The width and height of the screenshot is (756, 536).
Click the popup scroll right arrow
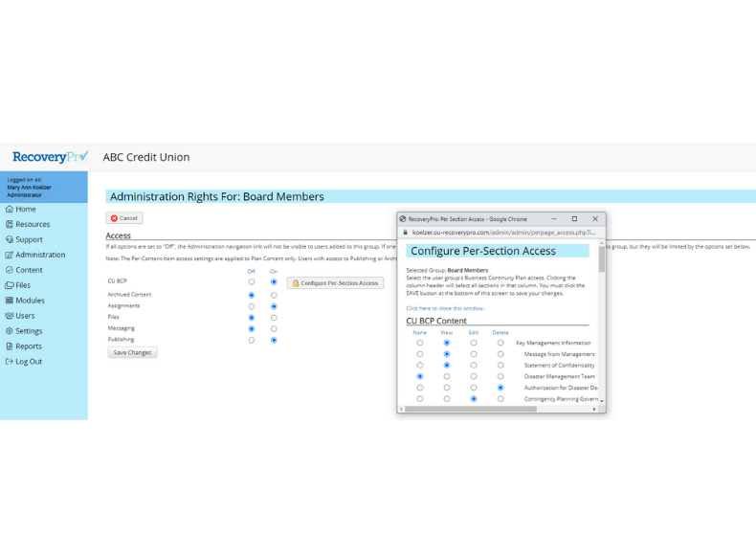pyautogui.click(x=594, y=409)
